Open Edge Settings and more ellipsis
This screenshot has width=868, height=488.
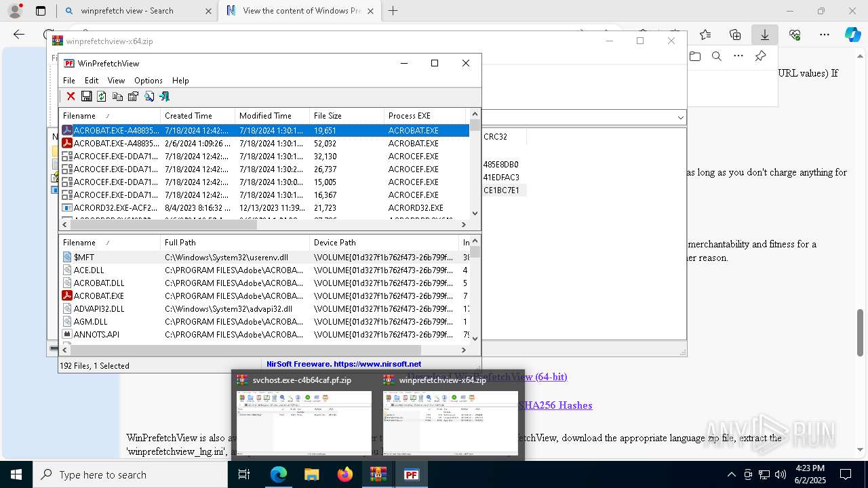(825, 35)
